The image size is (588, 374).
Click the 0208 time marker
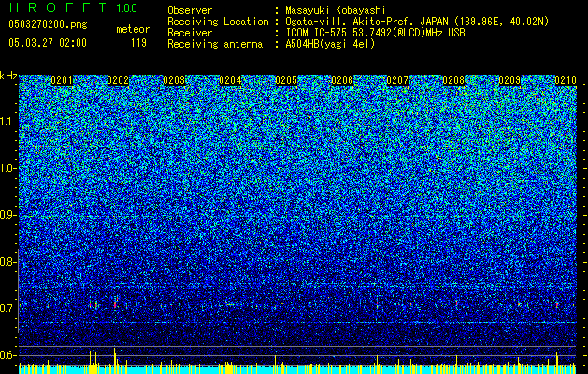click(453, 80)
